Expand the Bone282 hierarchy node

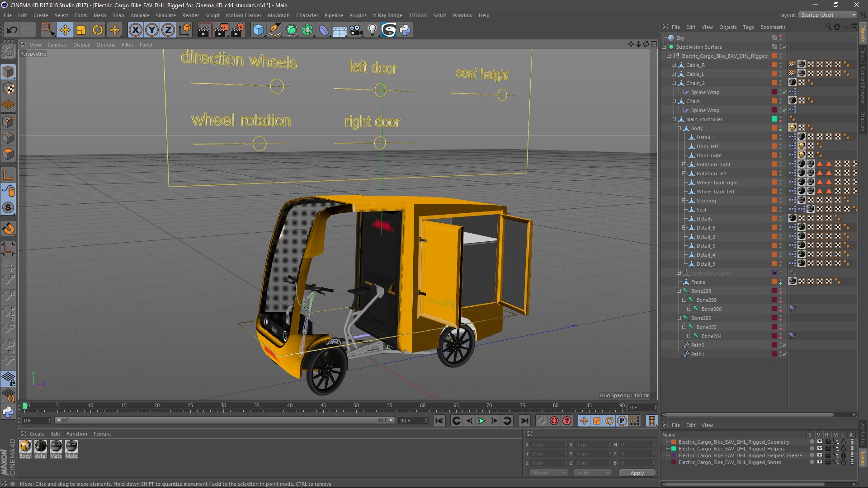[679, 318]
